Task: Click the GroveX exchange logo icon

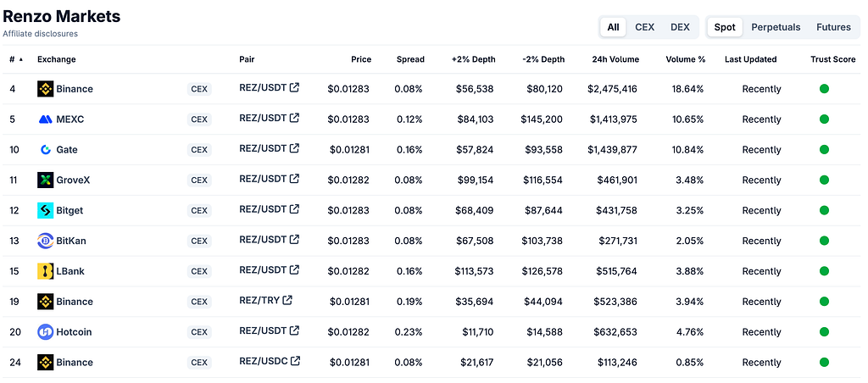Action: [x=46, y=180]
